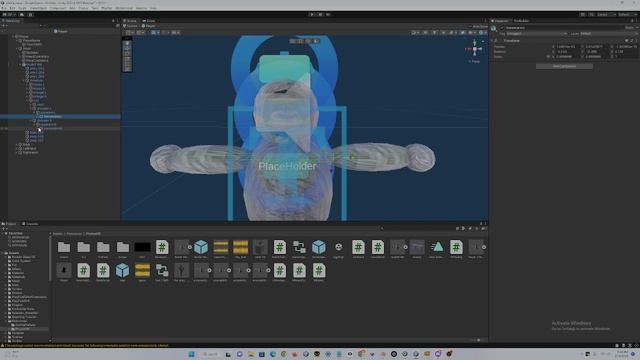Click the Resources breadcrumb in the Project path
The width and height of the screenshot is (640, 360).
tap(74, 234)
